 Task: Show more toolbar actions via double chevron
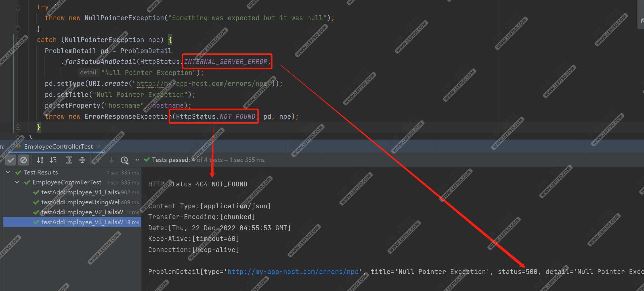pyautogui.click(x=137, y=160)
